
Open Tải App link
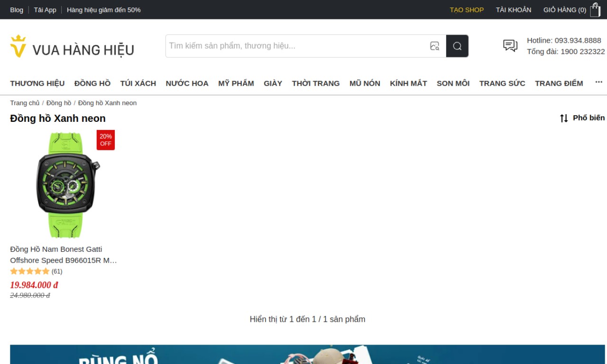(45, 9)
